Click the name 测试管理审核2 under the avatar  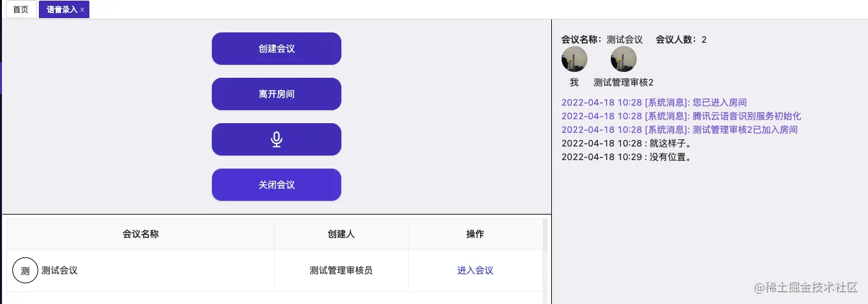tap(624, 82)
